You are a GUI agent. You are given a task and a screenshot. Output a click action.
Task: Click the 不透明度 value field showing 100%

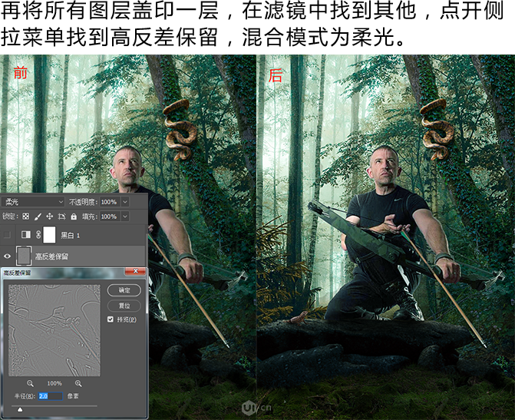[110, 202]
